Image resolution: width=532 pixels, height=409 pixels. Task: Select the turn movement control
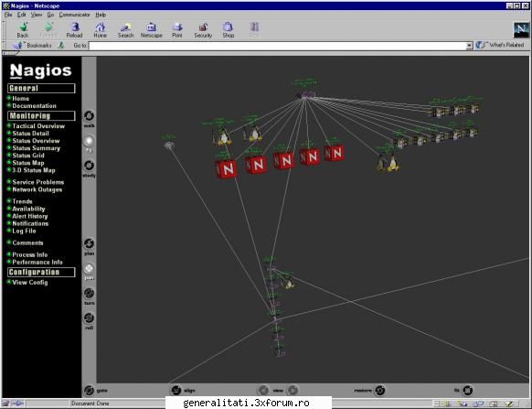coord(90,293)
